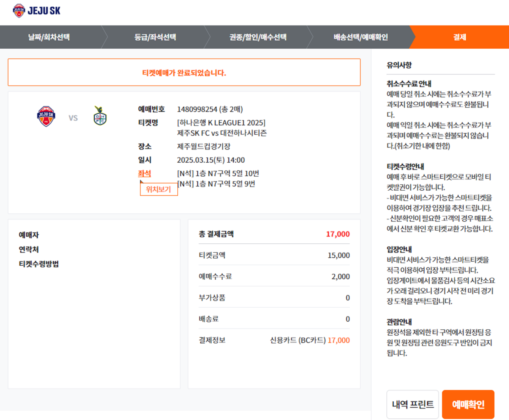Screen dimensions: 509x420
Task: Open the 배송선택/예매확인 step tab
Action: tap(361, 37)
